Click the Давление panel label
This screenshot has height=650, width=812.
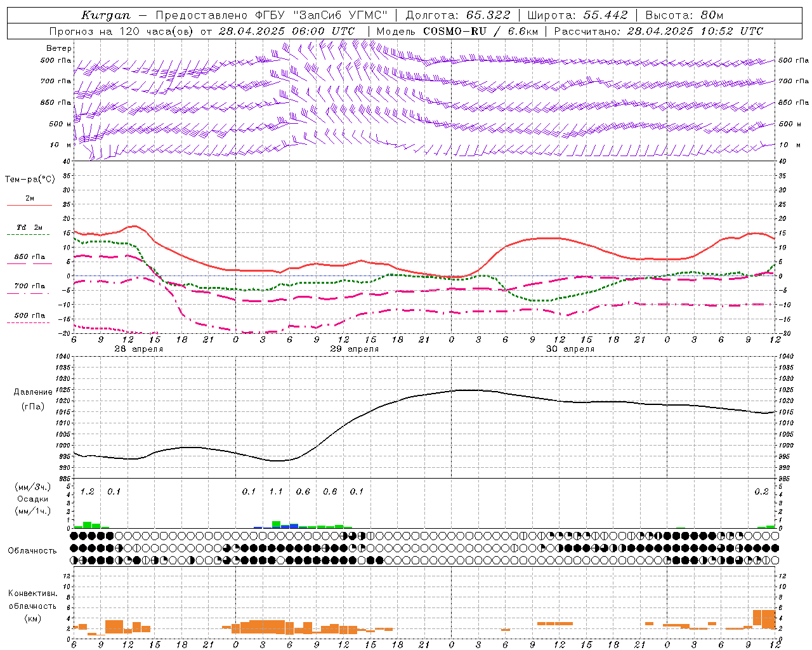(x=34, y=392)
